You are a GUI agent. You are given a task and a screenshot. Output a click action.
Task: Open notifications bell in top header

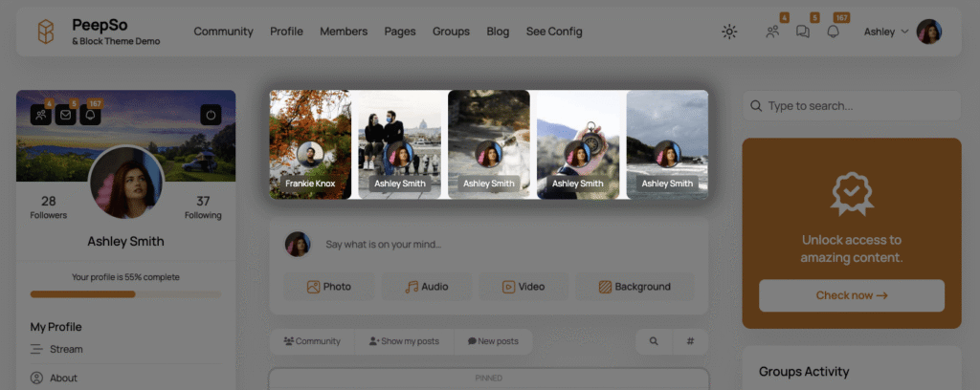(833, 32)
